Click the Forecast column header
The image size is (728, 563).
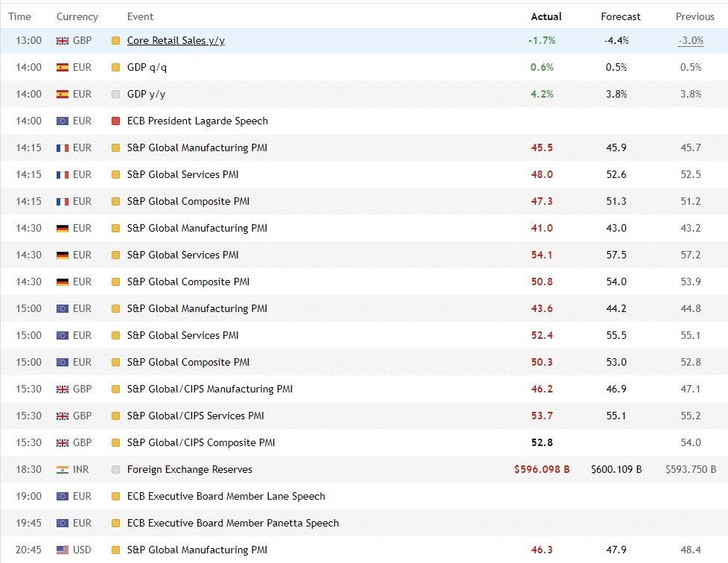(620, 16)
